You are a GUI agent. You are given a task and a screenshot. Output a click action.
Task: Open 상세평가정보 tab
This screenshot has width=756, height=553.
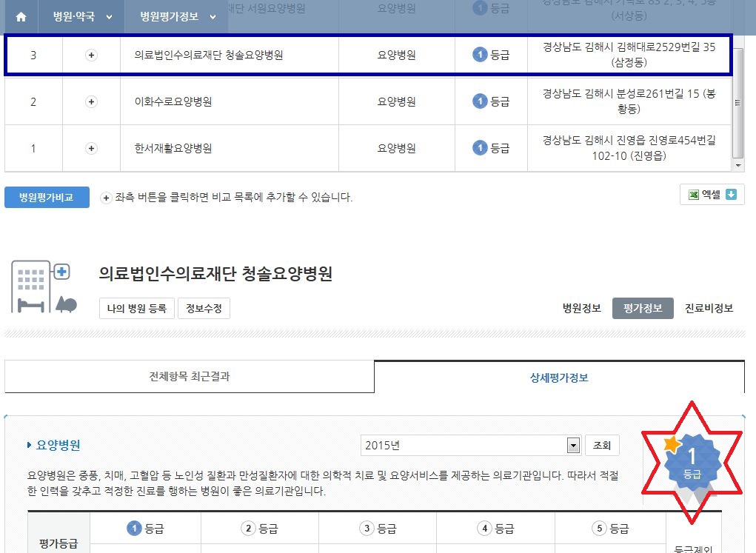tap(559, 378)
